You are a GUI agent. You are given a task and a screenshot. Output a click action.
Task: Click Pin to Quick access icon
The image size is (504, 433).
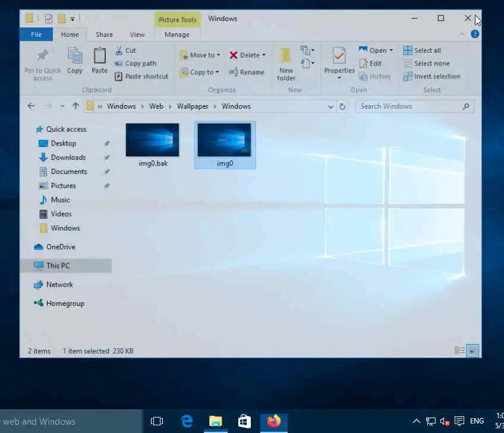pos(42,56)
